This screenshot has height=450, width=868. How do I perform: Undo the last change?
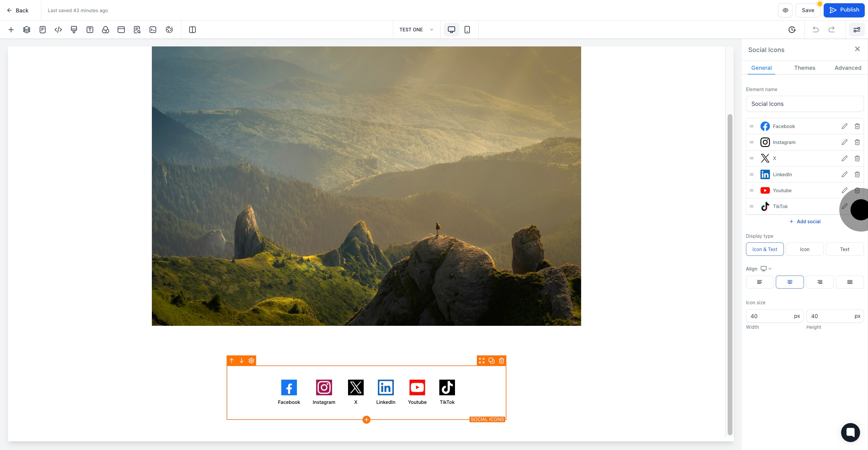pos(816,30)
